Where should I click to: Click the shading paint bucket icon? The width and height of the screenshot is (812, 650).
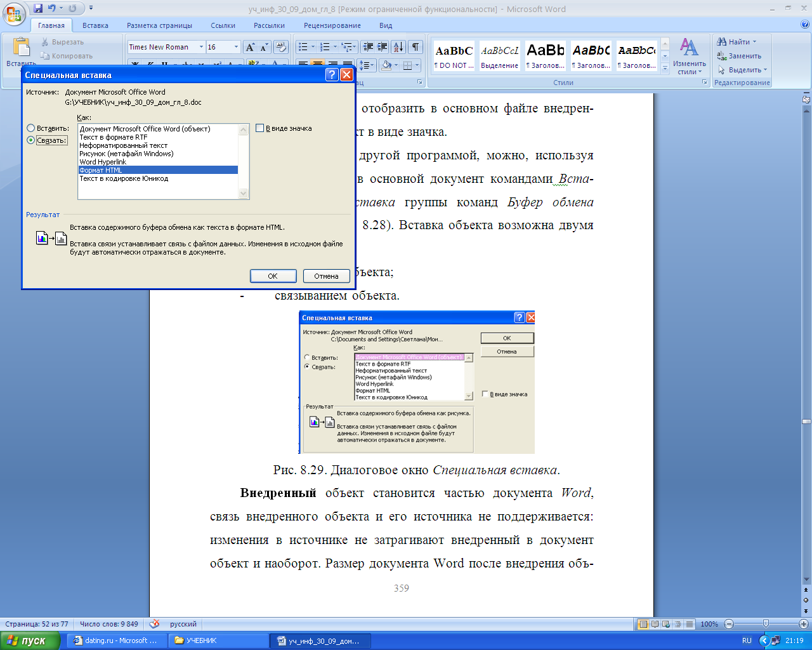(386, 65)
